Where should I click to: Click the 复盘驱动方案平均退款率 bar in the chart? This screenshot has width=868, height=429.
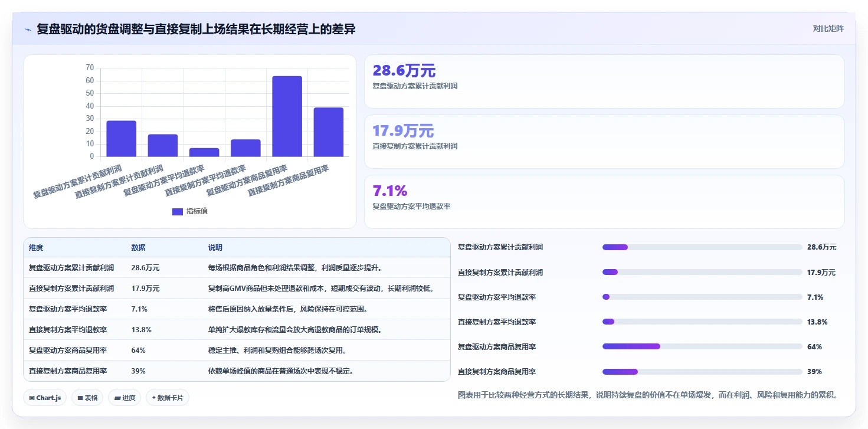coord(204,152)
